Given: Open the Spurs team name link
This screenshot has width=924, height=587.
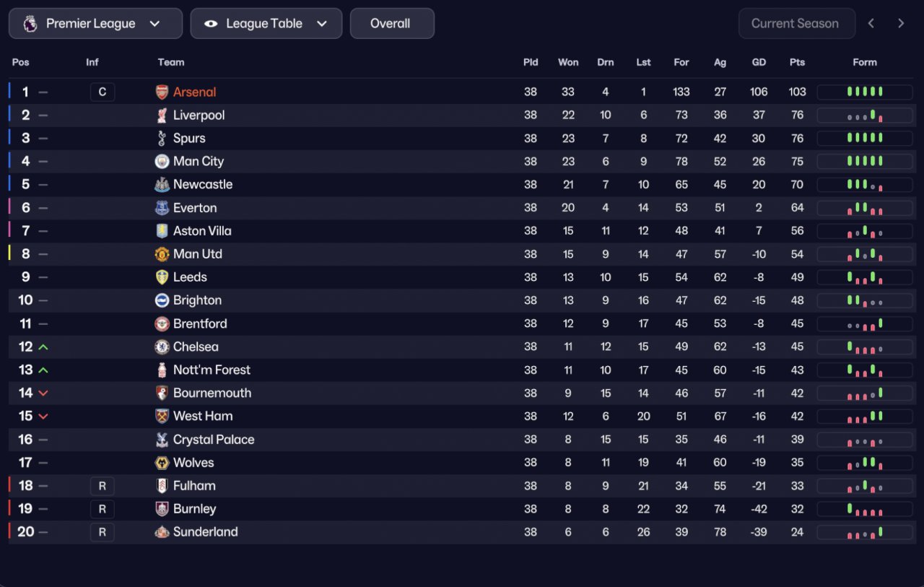Looking at the screenshot, I should point(189,139).
